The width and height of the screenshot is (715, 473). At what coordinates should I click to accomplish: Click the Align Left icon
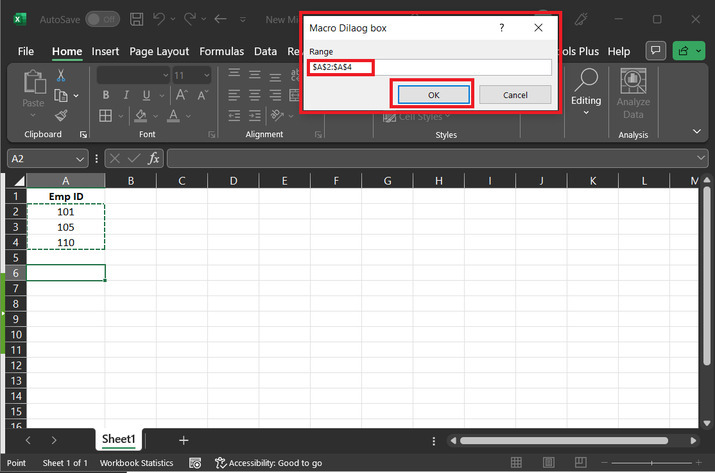[x=234, y=95]
